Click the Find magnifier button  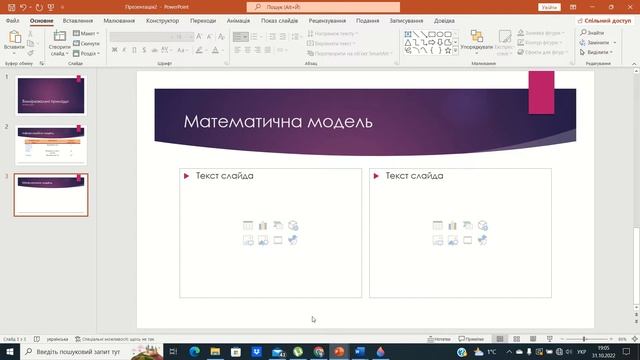click(592, 32)
